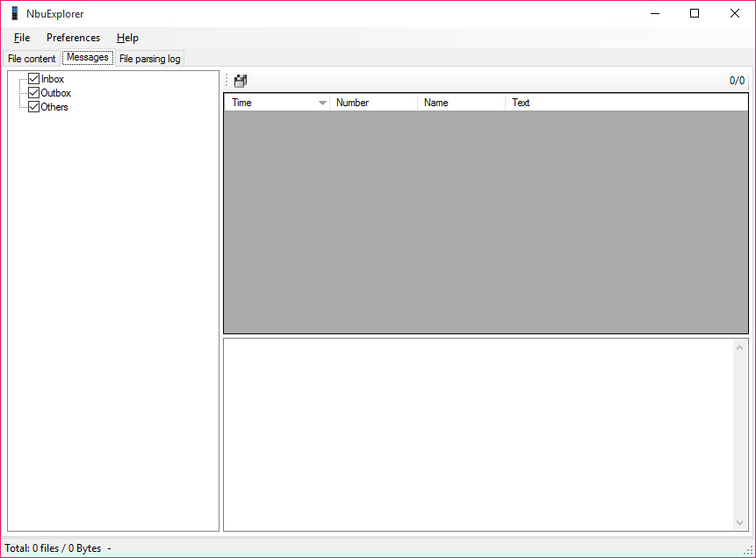
Task: Sort messages by the Text column
Action: [627, 103]
